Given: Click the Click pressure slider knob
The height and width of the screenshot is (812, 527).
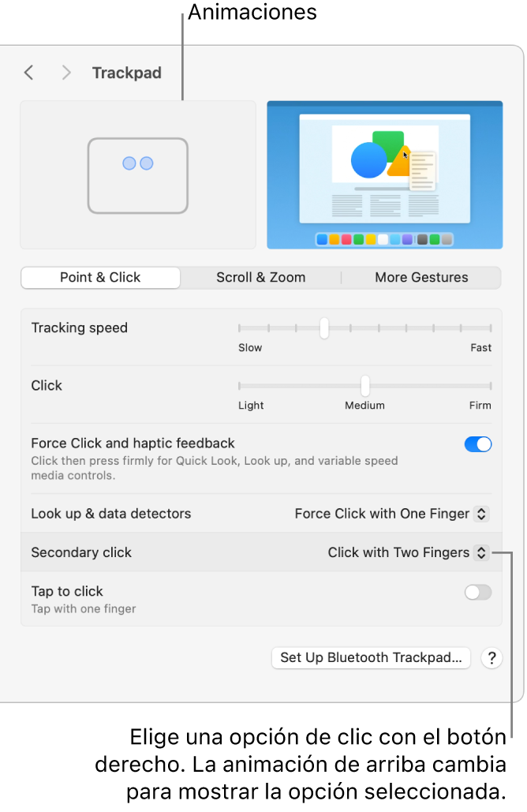Looking at the screenshot, I should [365, 386].
